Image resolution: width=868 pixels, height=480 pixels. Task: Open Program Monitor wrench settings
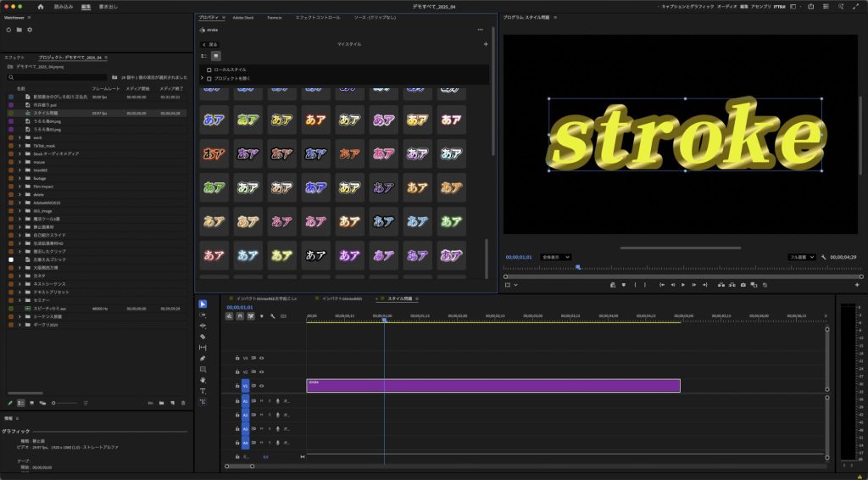pos(823,256)
